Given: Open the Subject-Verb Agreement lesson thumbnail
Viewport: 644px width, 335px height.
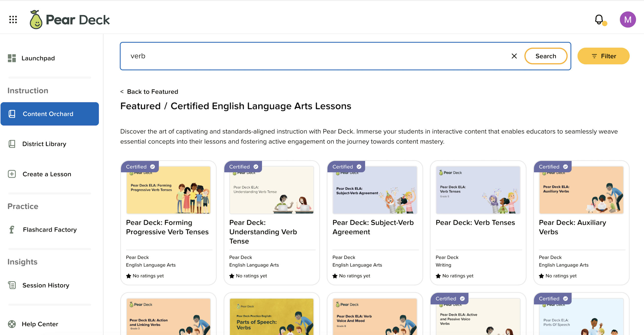Looking at the screenshot, I should point(374,190).
